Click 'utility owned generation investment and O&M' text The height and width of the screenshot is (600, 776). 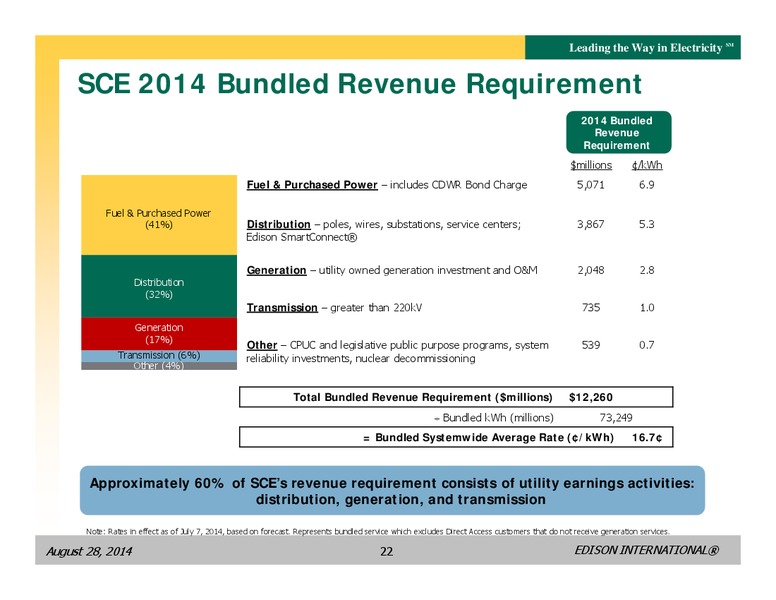point(428,270)
